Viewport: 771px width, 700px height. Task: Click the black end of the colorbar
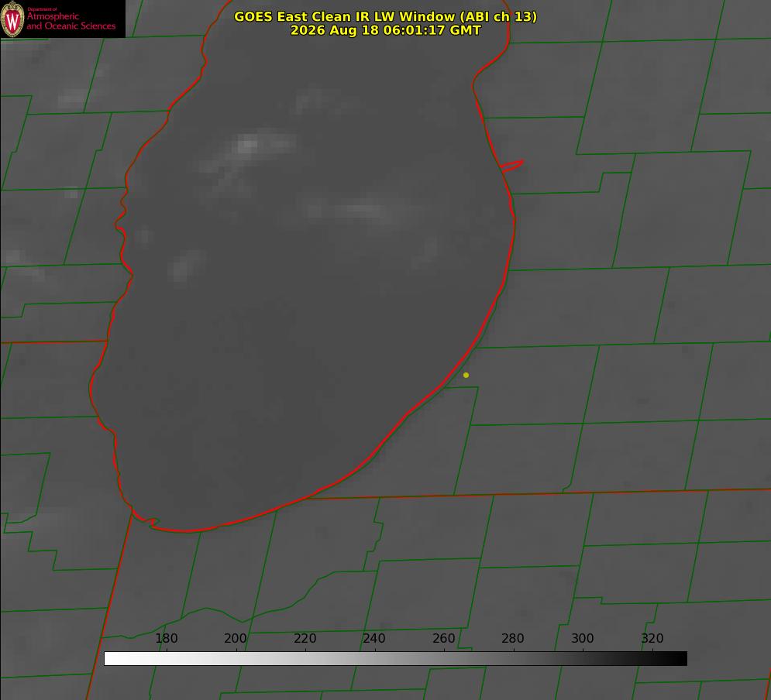[677, 658]
